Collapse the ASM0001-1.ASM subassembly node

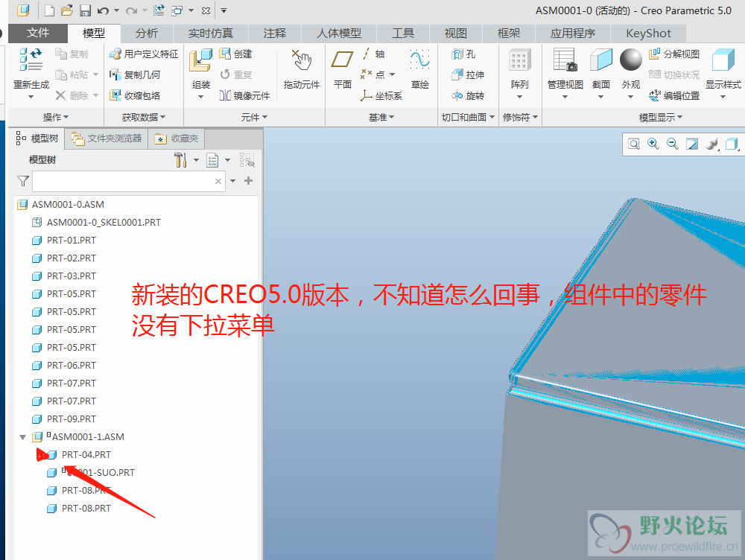(x=22, y=437)
